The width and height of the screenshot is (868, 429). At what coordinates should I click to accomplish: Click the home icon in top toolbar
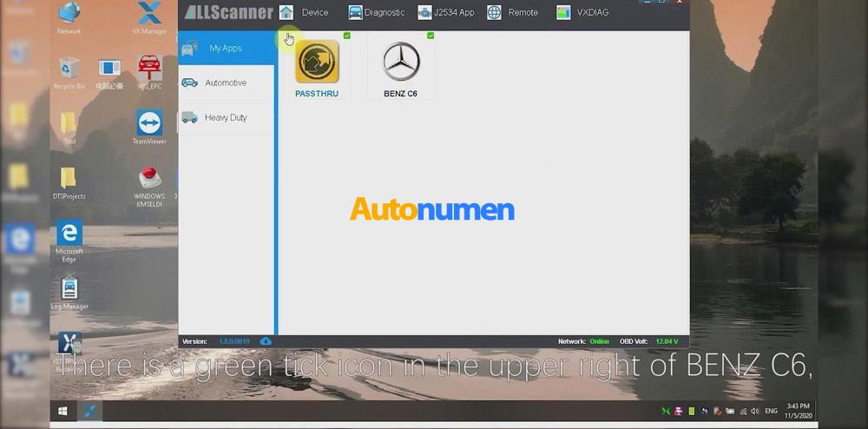point(286,12)
